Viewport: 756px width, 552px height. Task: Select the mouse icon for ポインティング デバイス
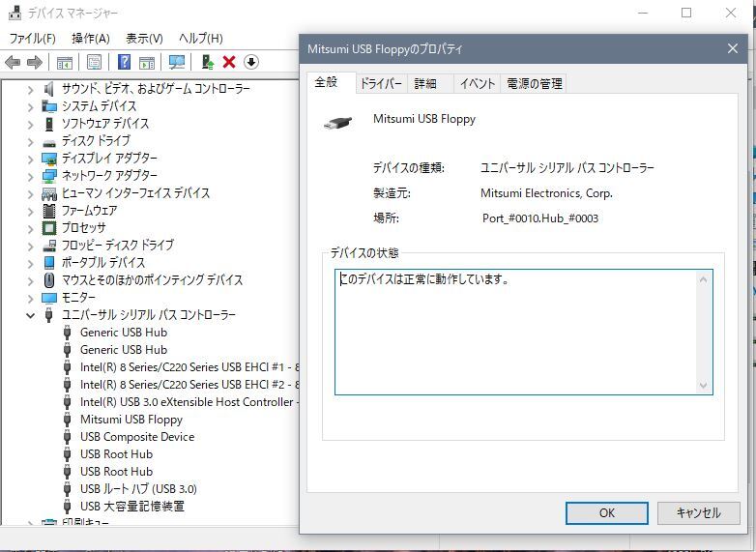(x=49, y=280)
